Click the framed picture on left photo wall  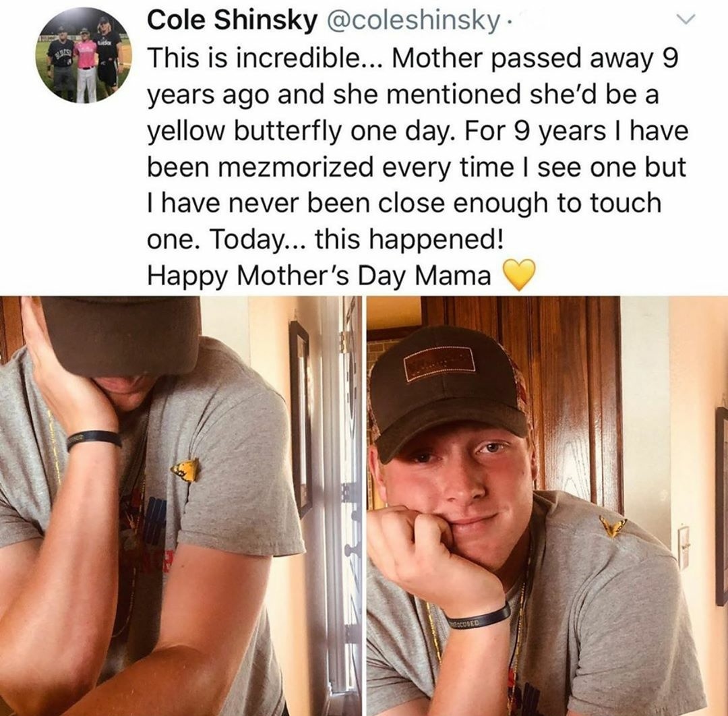click(301, 419)
